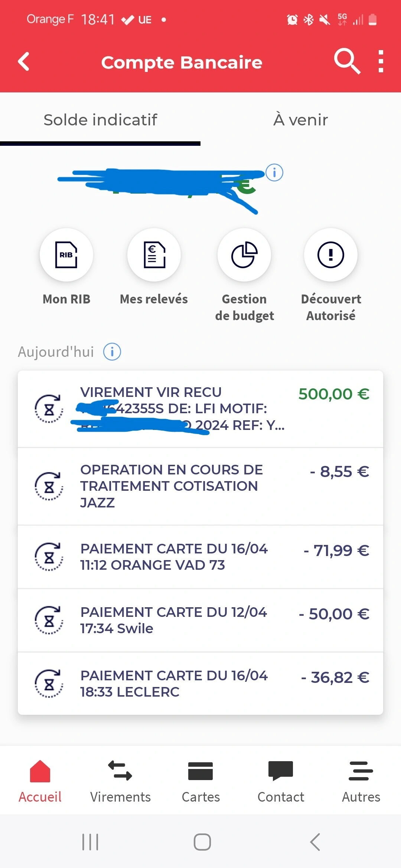
Task: Open the search magnifier icon
Action: pyautogui.click(x=347, y=61)
